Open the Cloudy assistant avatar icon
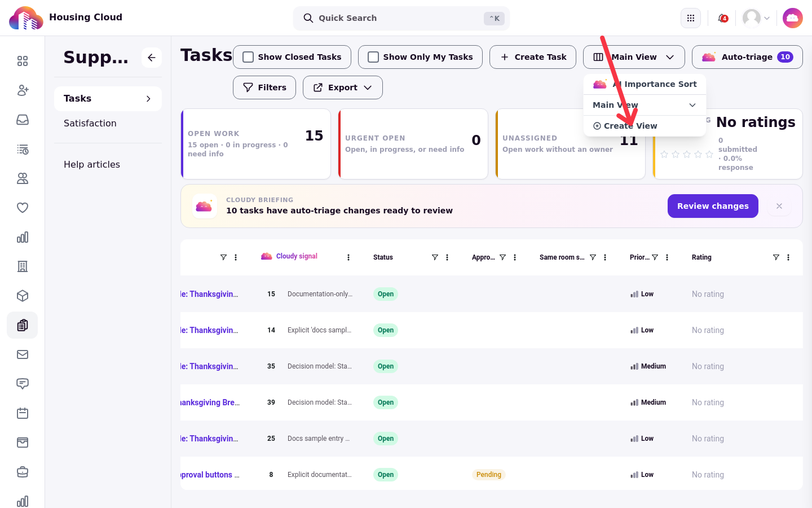The image size is (812, 508). pyautogui.click(x=793, y=18)
